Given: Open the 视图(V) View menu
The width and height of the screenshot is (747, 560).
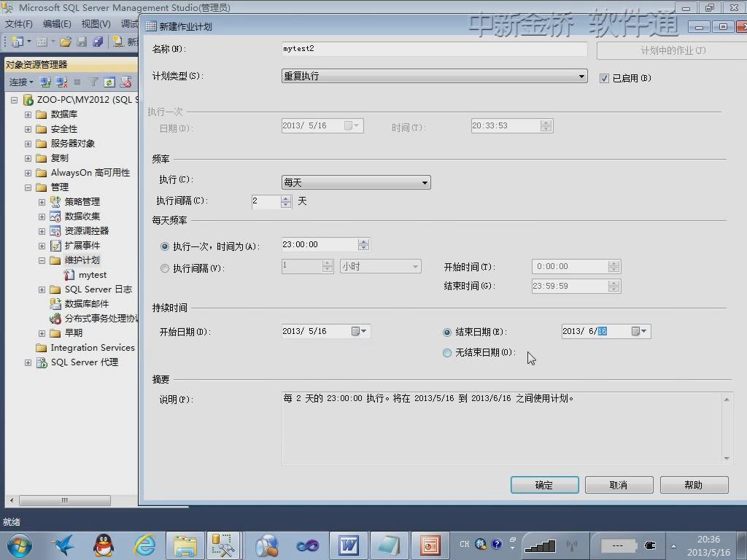Looking at the screenshot, I should (x=96, y=24).
